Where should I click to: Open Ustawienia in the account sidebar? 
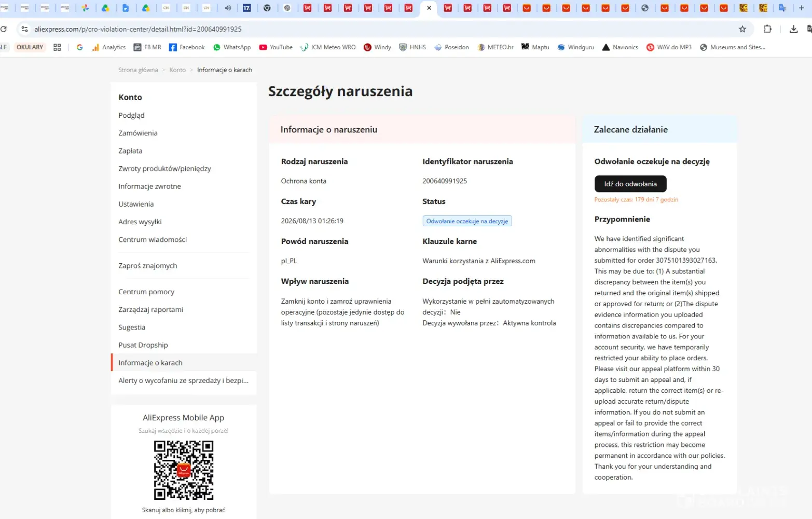pyautogui.click(x=136, y=204)
